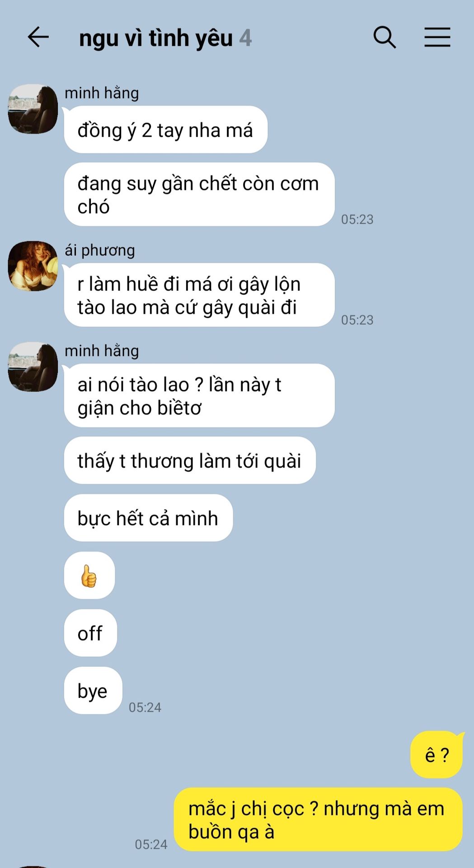Viewport: 474px width, 868px height.
Task: Select the "bực hết cả mình" bubble
Action: pos(148,518)
